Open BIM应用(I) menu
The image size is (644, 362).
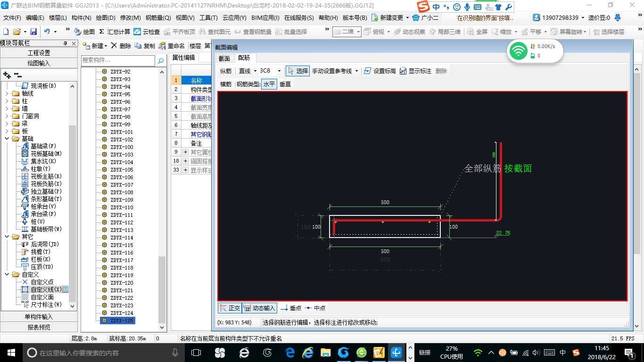point(265,17)
